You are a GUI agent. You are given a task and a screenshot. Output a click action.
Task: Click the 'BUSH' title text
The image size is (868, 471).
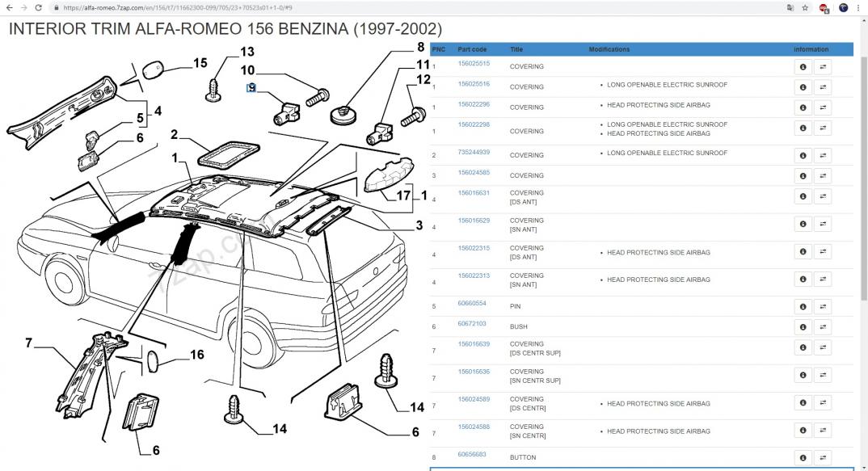pyautogui.click(x=519, y=327)
